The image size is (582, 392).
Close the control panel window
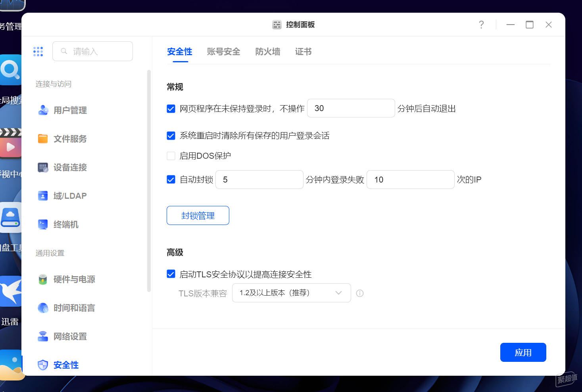(549, 25)
